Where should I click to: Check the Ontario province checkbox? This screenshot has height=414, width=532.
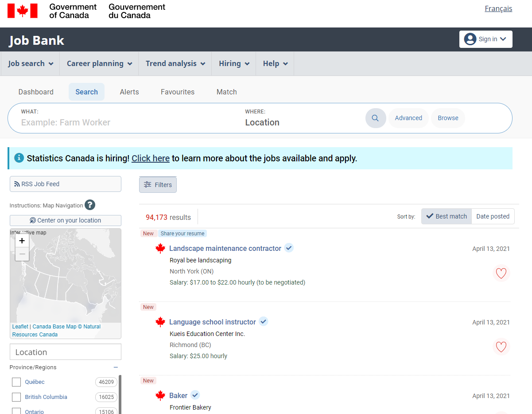(16, 411)
